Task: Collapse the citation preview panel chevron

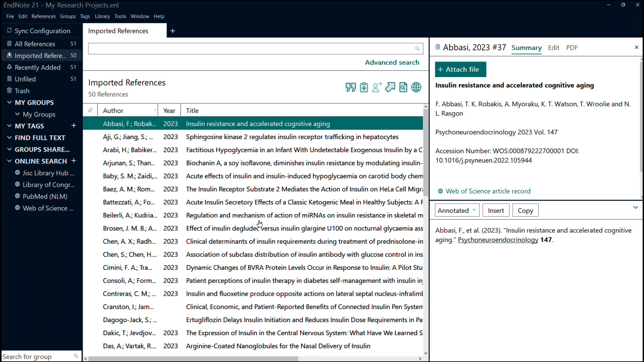Action: (x=636, y=207)
